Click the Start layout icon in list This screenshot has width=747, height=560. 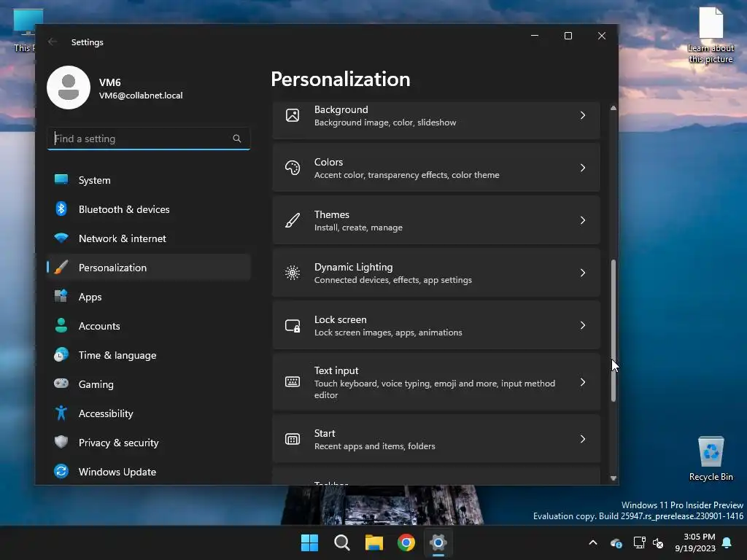[x=293, y=439]
